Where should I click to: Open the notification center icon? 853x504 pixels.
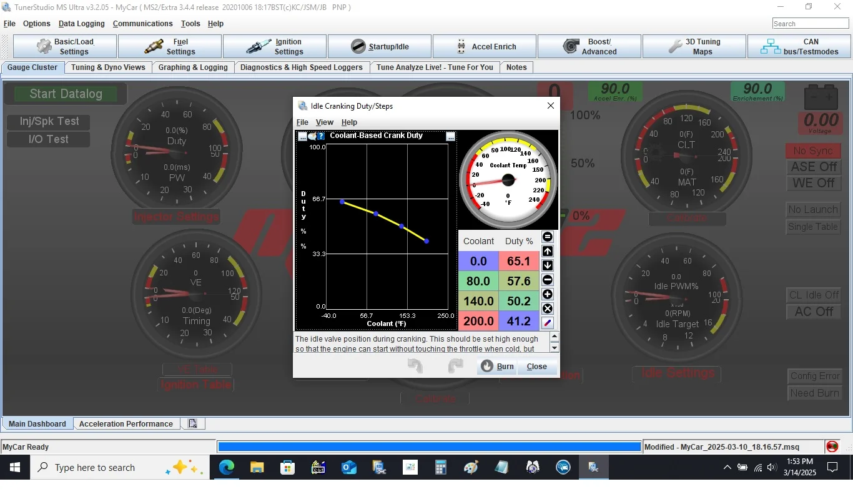[832, 467]
